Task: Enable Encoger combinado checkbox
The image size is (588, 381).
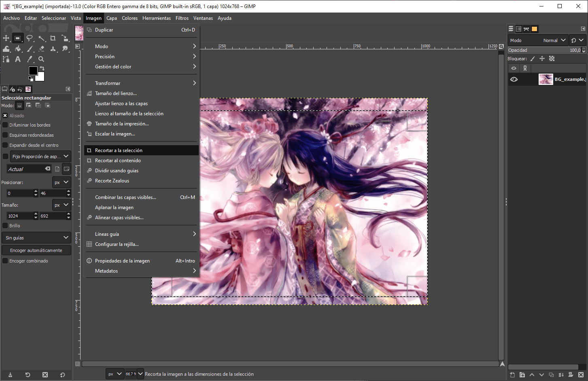Action: [5, 261]
